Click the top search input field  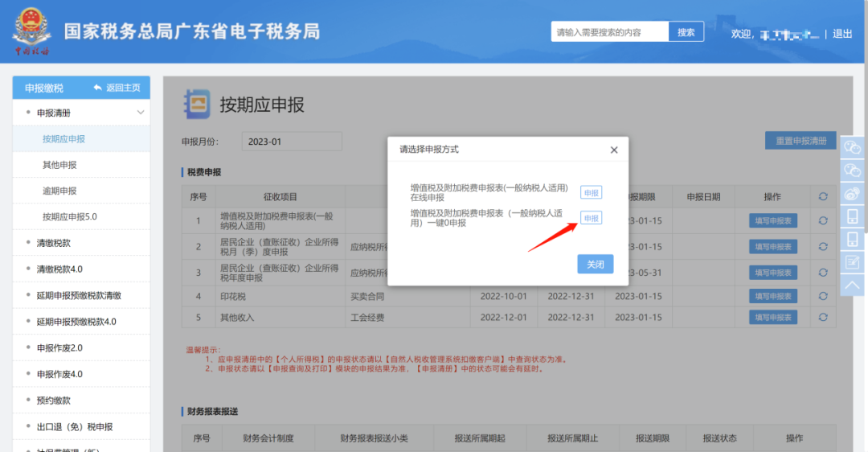[610, 32]
